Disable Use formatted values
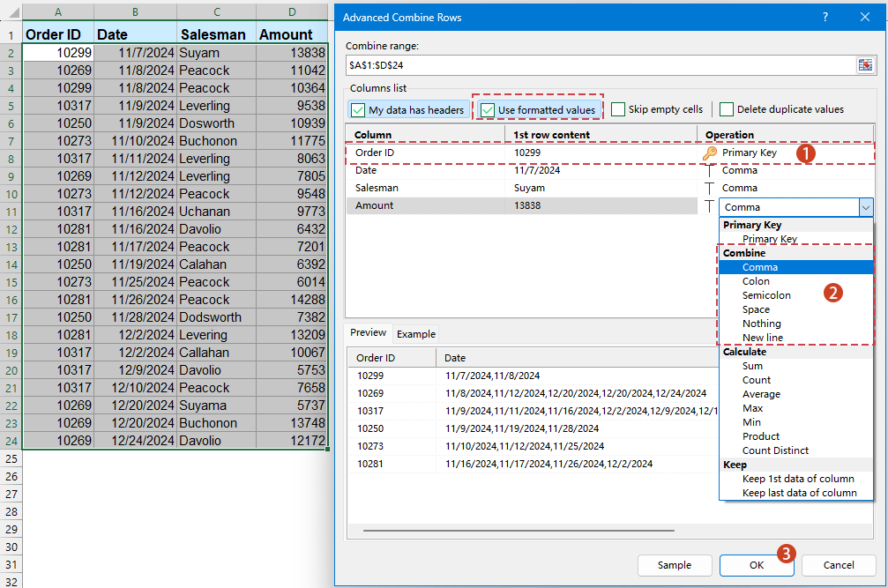888x588 pixels. pos(491,109)
